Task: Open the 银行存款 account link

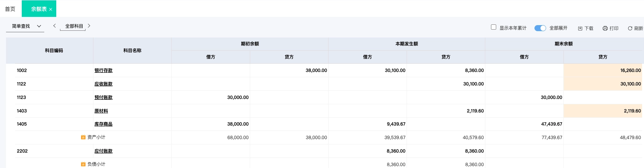Action: [104, 70]
